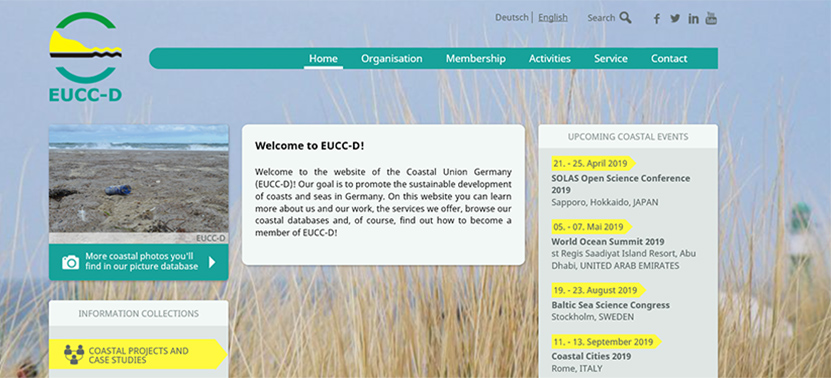Image resolution: width=831 pixels, height=378 pixels.
Task: Open Coastal Projects and Case Studies
Action: [138, 355]
